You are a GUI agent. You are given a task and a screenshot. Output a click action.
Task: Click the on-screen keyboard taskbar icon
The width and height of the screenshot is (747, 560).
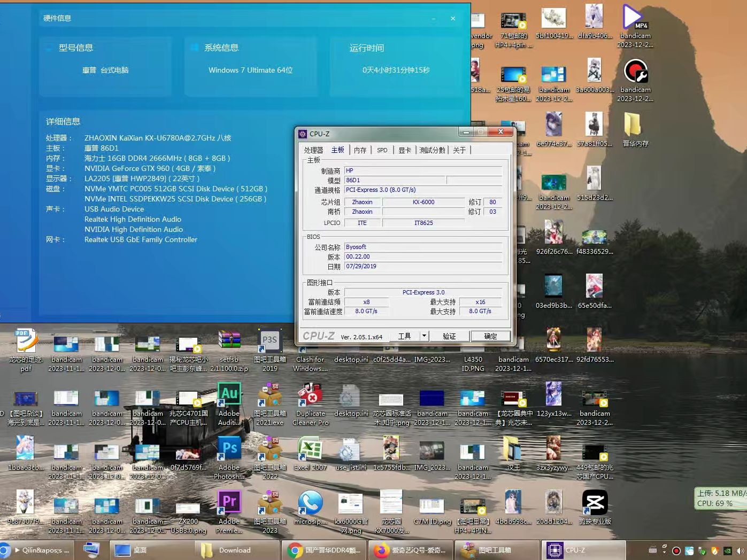(91, 550)
